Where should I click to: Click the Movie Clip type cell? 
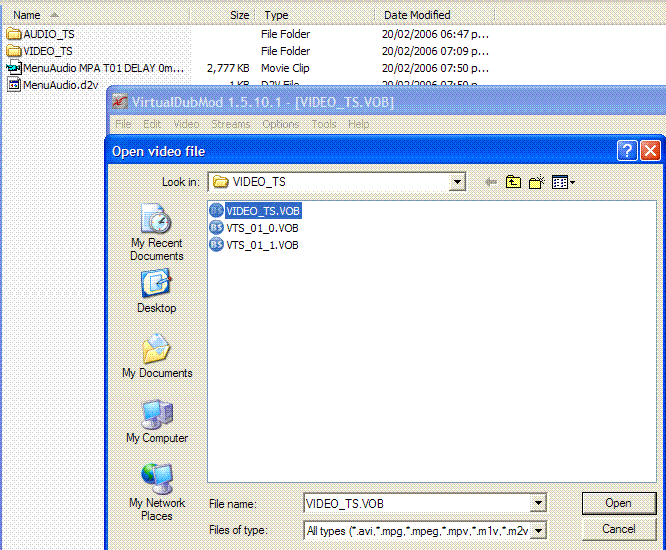coord(285,68)
